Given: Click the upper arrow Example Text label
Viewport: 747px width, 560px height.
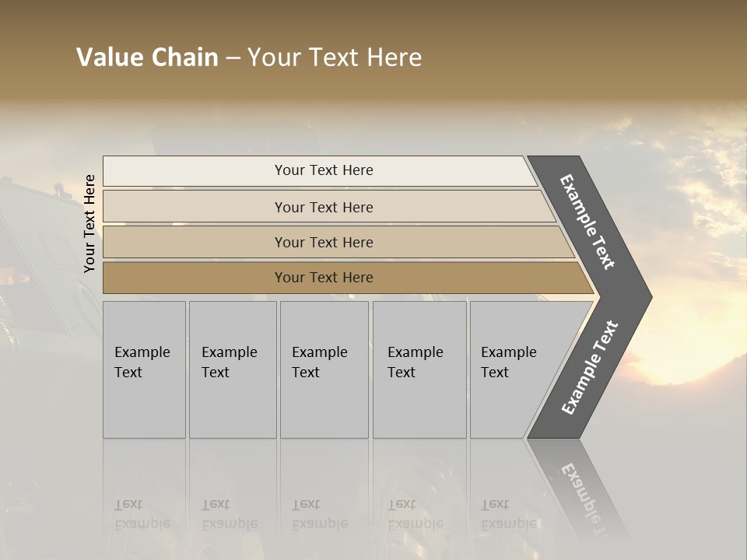Looking at the screenshot, I should tap(587, 222).
